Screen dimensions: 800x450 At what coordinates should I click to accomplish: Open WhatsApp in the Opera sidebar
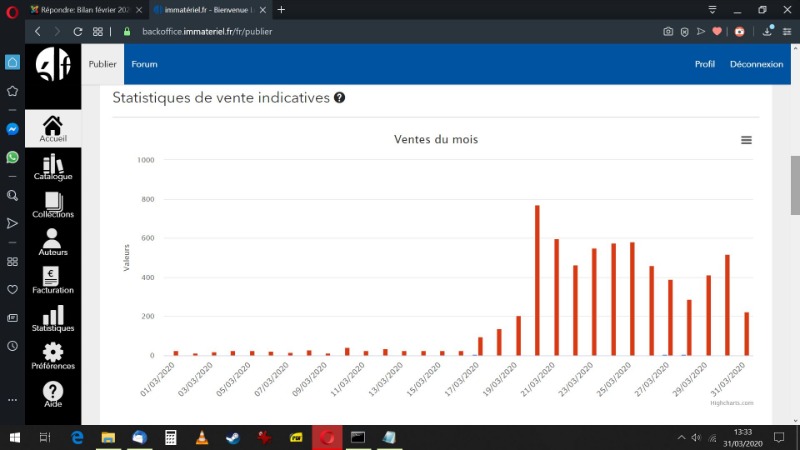coord(12,157)
